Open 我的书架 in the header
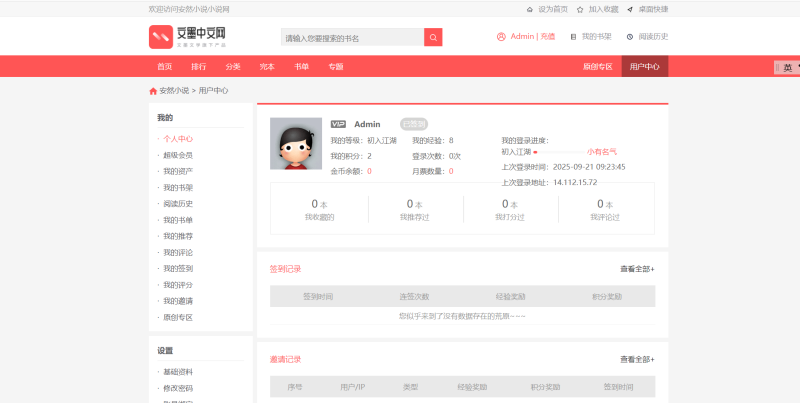800x403 pixels. (596, 37)
